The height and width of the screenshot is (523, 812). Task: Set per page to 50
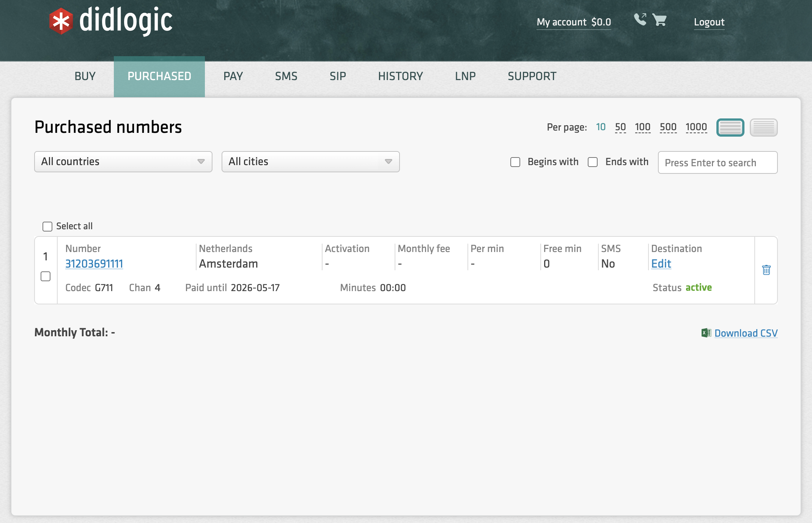620,127
